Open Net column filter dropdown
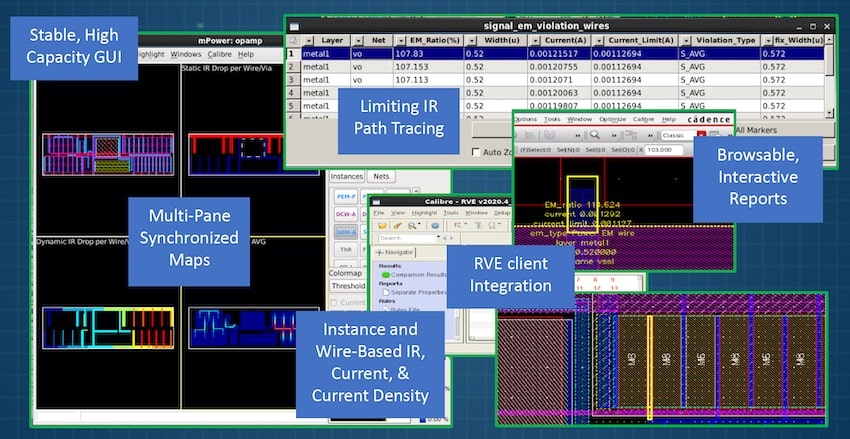 358,41
